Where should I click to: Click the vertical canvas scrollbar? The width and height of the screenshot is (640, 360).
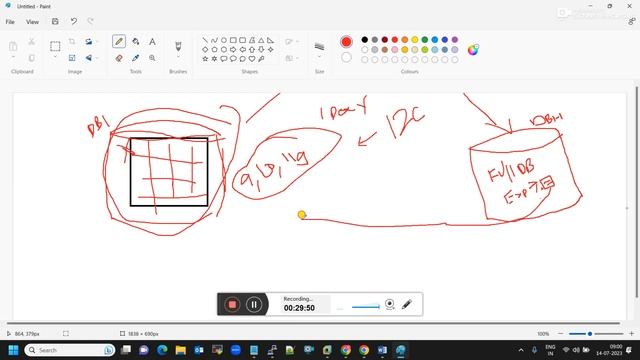(636, 192)
